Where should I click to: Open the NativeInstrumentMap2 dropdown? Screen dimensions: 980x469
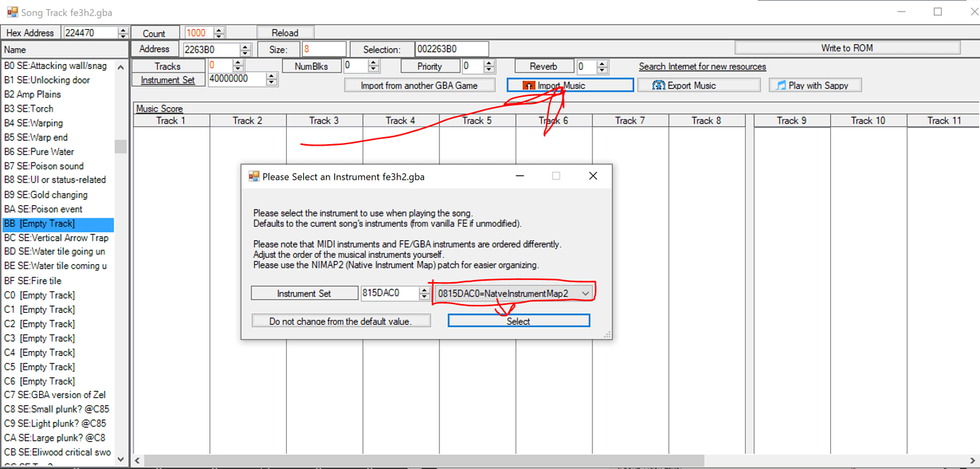(586, 293)
